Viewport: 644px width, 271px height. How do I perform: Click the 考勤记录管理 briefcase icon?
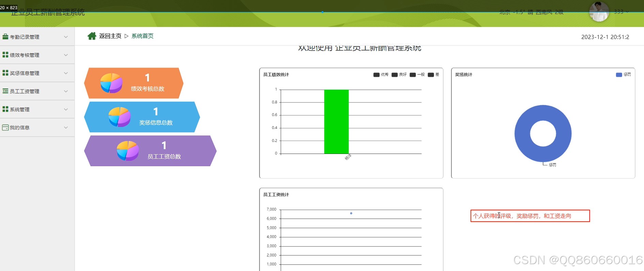[5, 37]
